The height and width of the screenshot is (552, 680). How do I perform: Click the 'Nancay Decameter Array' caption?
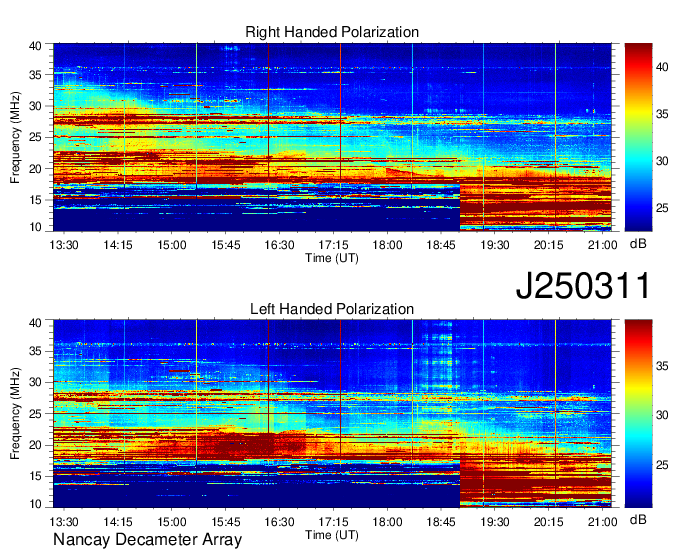[147, 540]
